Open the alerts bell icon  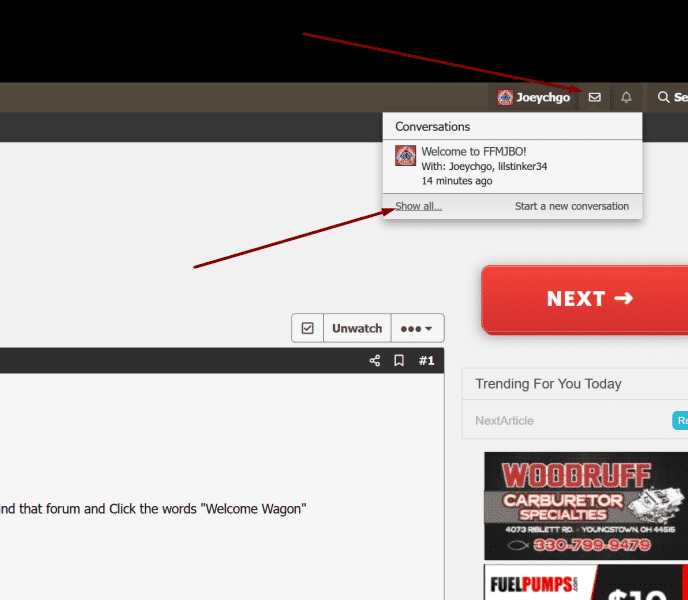(626, 97)
